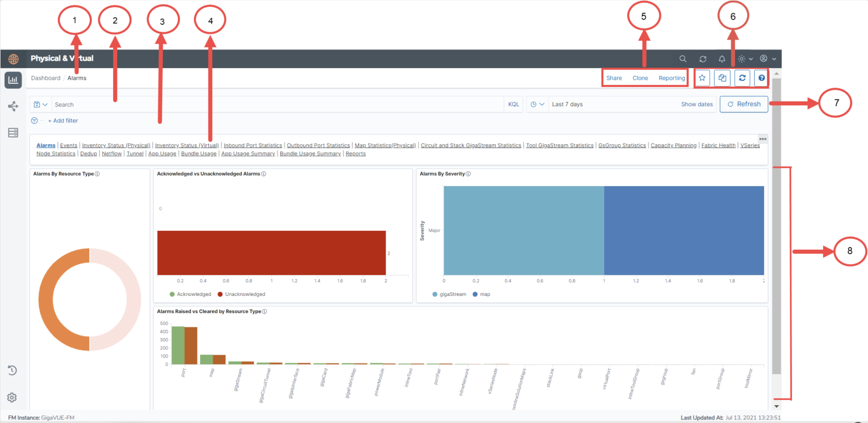This screenshot has width=868, height=423.
Task: Open the settings gear in left sidebar
Action: [12, 397]
